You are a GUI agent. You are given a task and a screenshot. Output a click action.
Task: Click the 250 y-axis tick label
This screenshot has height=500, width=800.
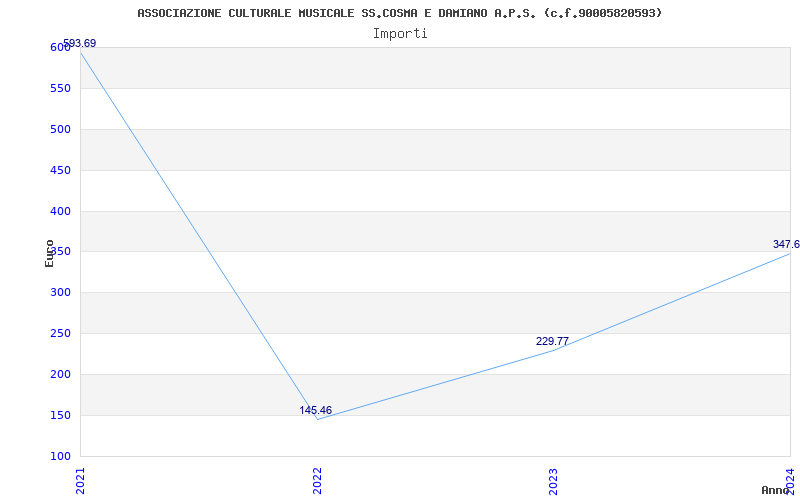pos(60,334)
